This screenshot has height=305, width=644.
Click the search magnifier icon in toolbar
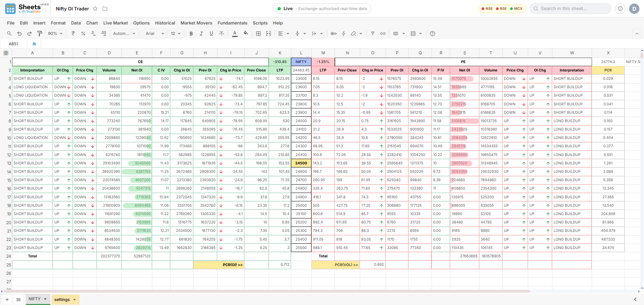(9, 34)
